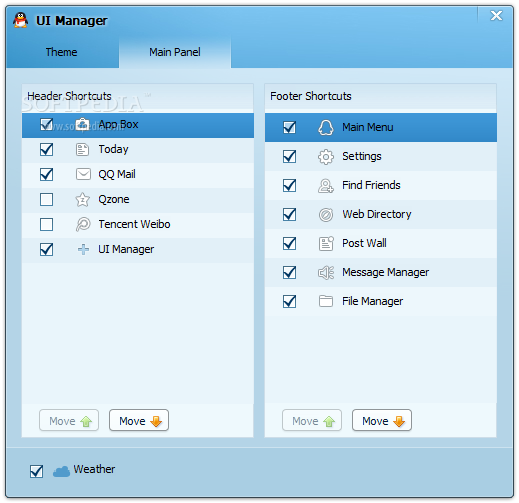Switch to the Theme tab

click(62, 52)
